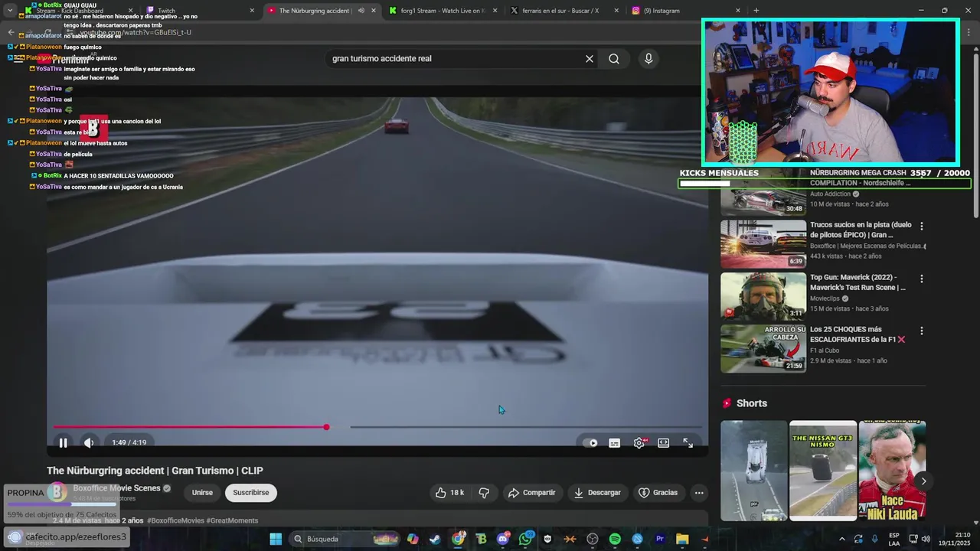This screenshot has width=980, height=551.
Task: Pause the YouTube video
Action: coord(64,442)
